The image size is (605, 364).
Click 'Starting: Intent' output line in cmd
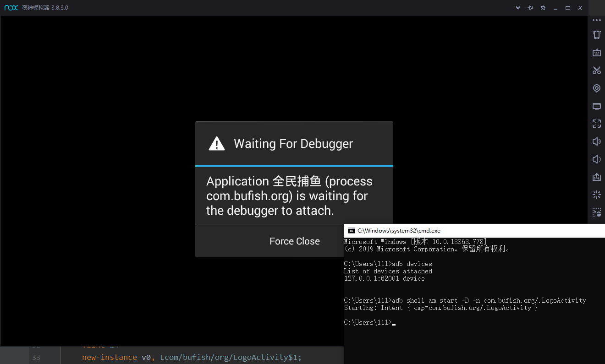(441, 308)
